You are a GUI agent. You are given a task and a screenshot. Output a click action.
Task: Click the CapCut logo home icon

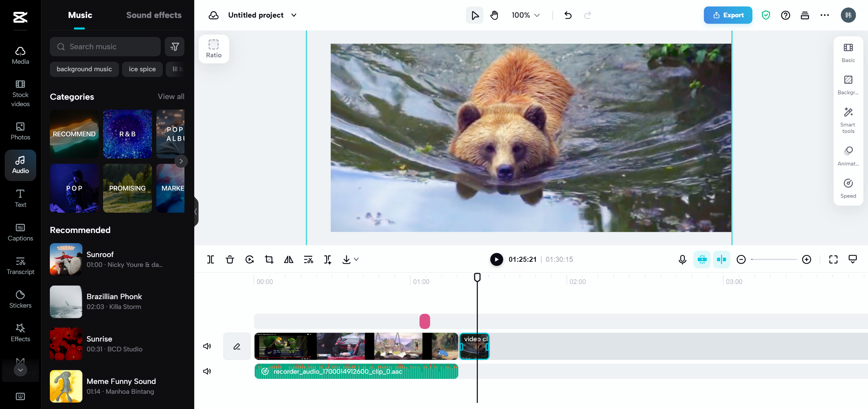click(x=20, y=17)
